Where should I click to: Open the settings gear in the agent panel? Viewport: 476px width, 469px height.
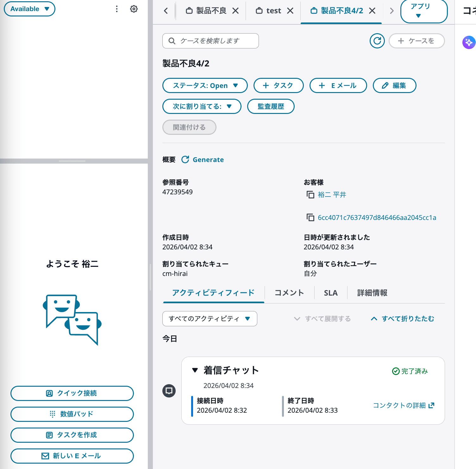pyautogui.click(x=134, y=9)
